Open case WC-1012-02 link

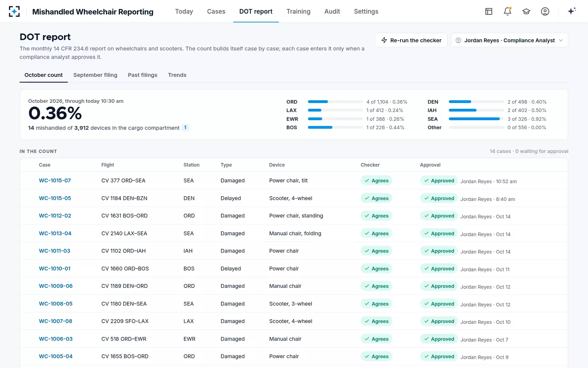[x=55, y=216]
